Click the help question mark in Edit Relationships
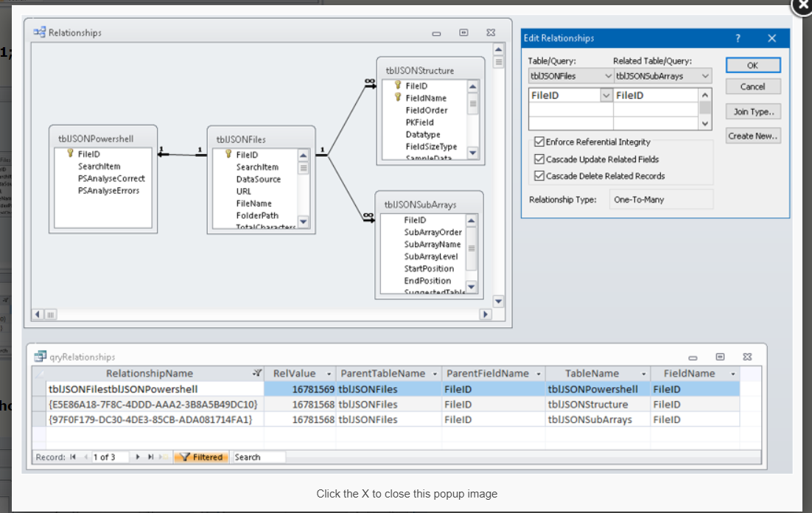Image resolution: width=812 pixels, height=513 pixels. [x=738, y=38]
